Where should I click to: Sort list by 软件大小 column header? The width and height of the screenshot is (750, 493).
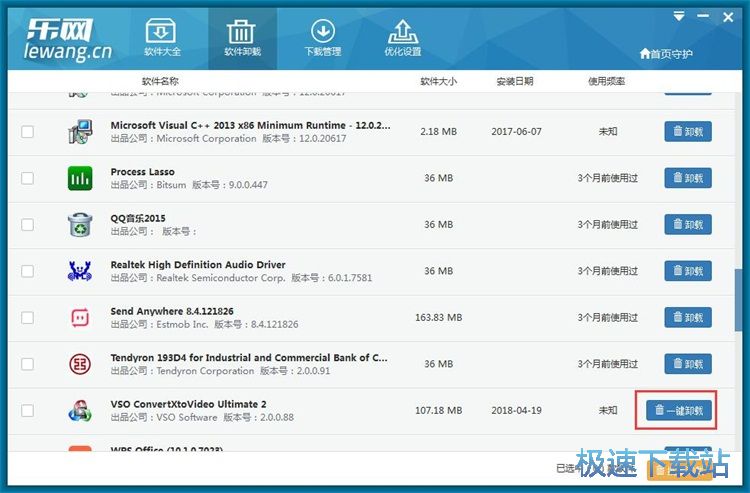[x=438, y=81]
